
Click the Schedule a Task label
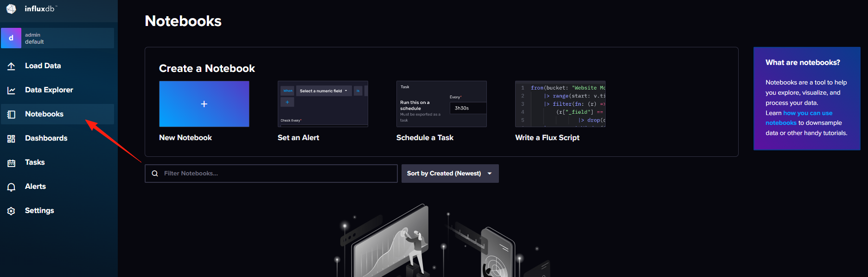pyautogui.click(x=425, y=138)
